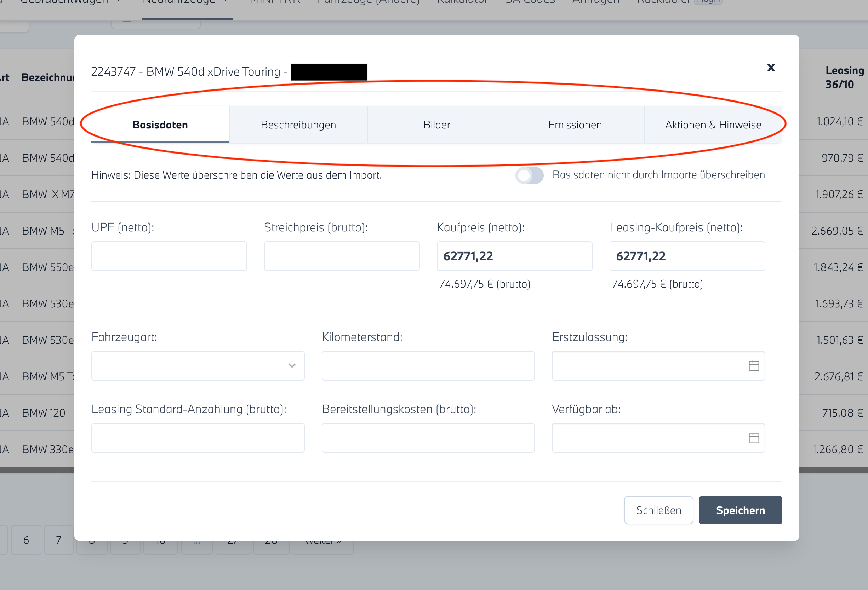The width and height of the screenshot is (868, 590).
Task: Select the Bereitstellungskosten (brutto) field
Action: tap(428, 438)
